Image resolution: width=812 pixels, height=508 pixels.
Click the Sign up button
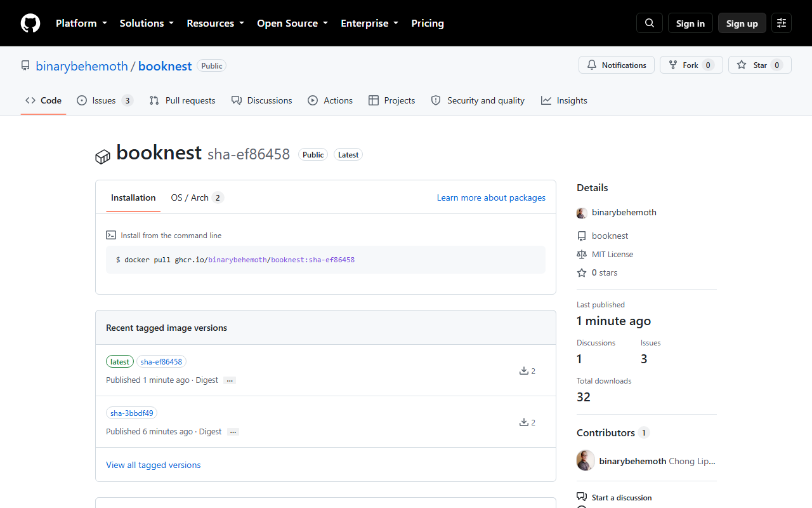742,23
